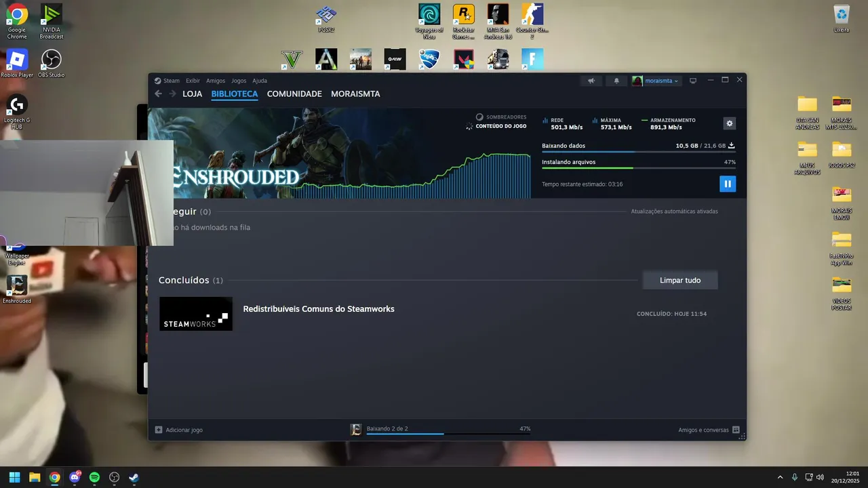This screenshot has width=868, height=488.
Task: Open the Windows Start menu
Action: click(x=15, y=477)
